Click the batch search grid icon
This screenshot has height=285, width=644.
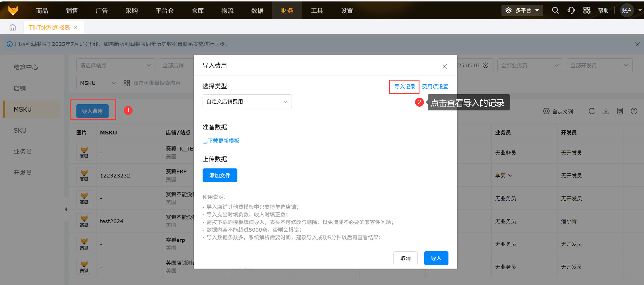click(x=127, y=83)
